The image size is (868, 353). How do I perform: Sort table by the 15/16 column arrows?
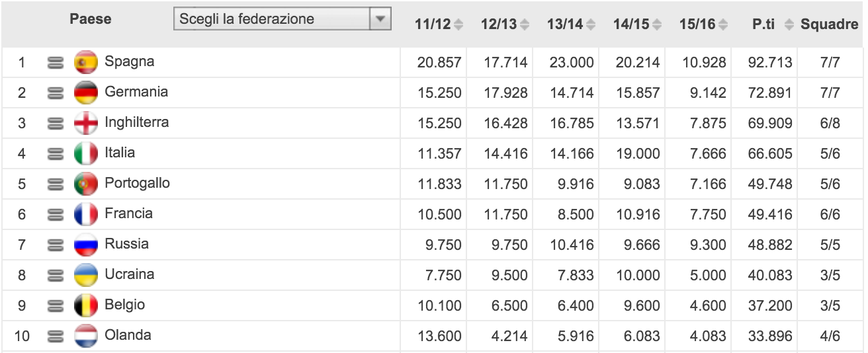pos(723,25)
